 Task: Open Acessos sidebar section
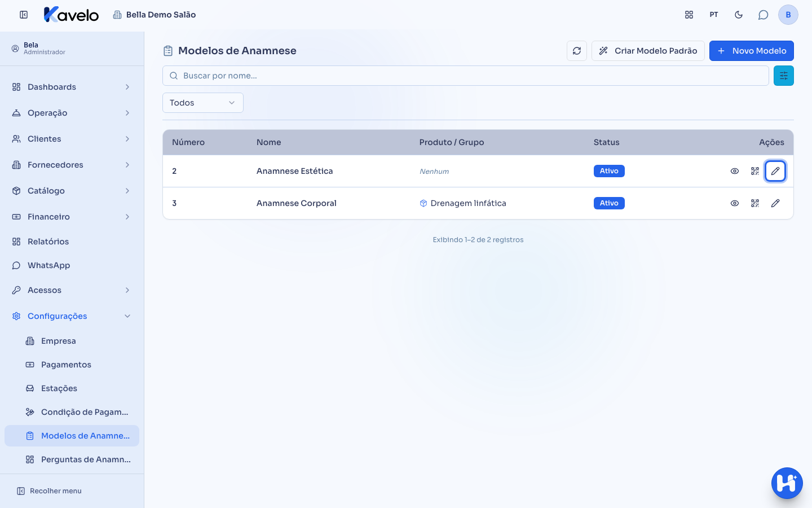(72, 290)
